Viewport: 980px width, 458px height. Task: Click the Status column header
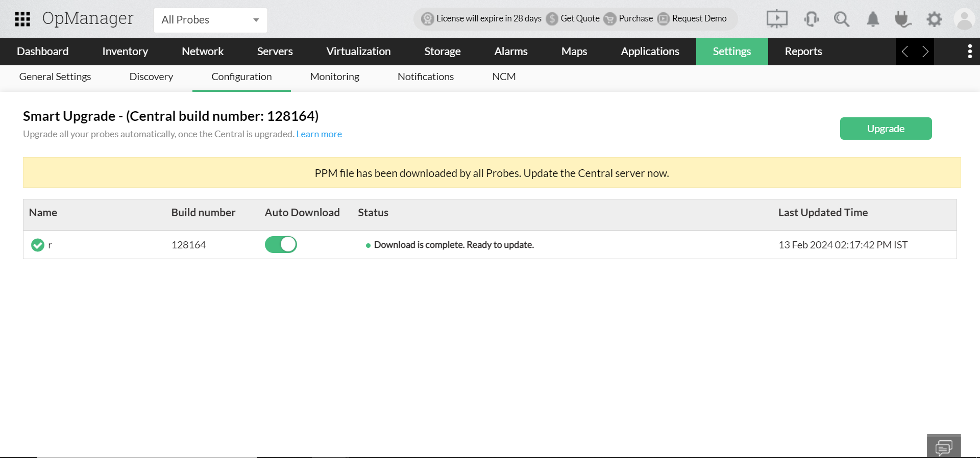point(373,213)
